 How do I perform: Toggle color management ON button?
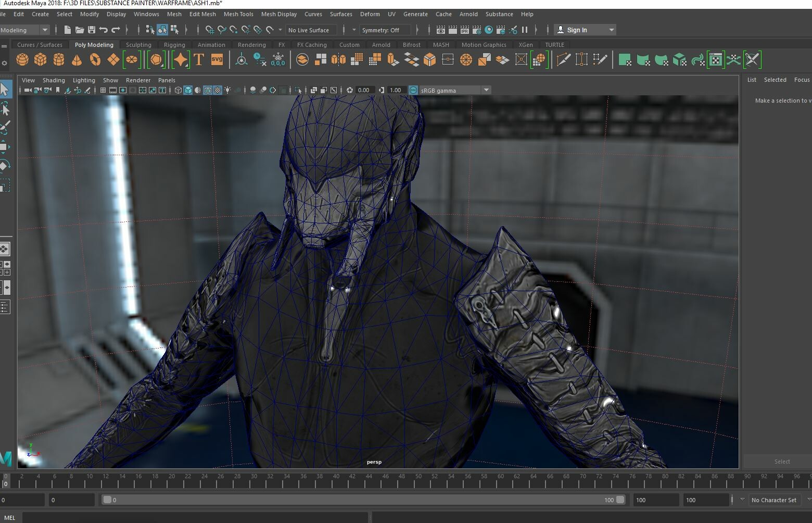pyautogui.click(x=413, y=90)
